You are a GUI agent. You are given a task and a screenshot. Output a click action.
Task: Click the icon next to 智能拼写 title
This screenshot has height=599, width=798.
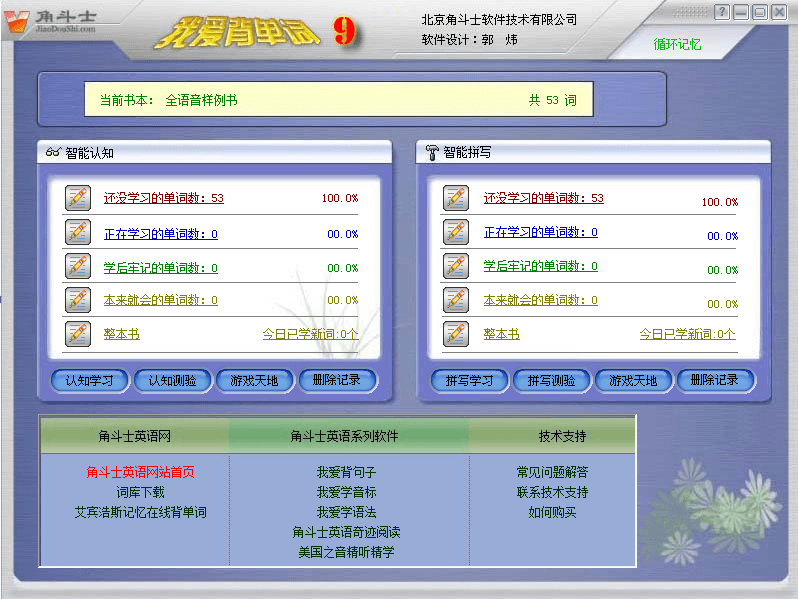tap(432, 153)
